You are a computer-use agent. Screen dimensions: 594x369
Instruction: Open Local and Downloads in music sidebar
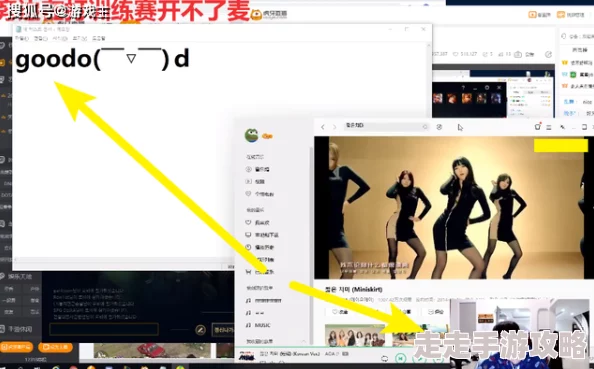262,235
